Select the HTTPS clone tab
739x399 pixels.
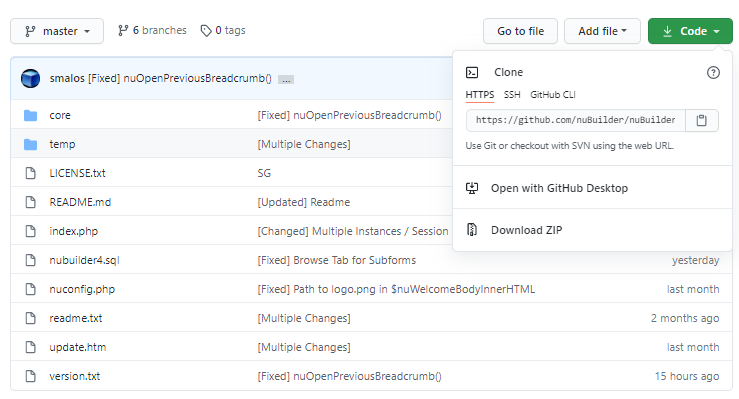(480, 95)
